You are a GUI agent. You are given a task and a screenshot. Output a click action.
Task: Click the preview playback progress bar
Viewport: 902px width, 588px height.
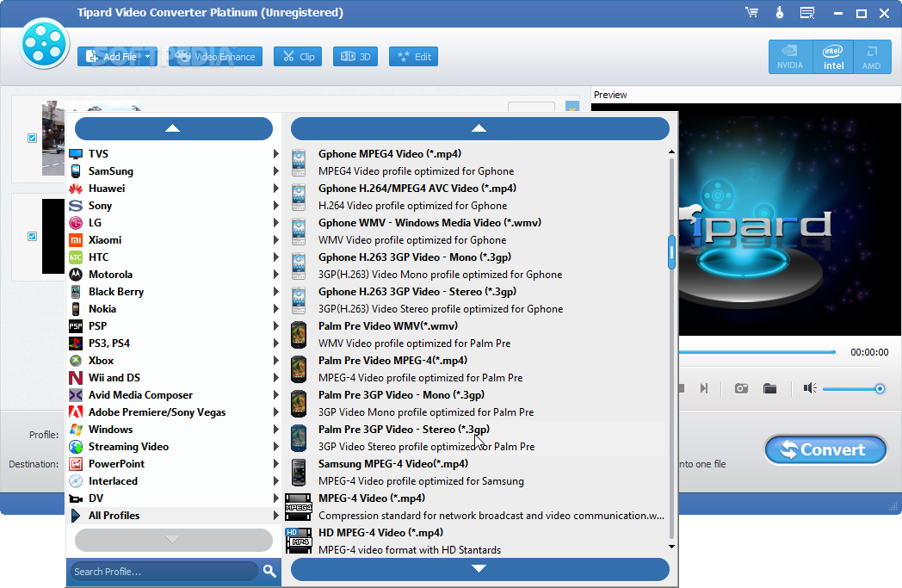pos(757,352)
